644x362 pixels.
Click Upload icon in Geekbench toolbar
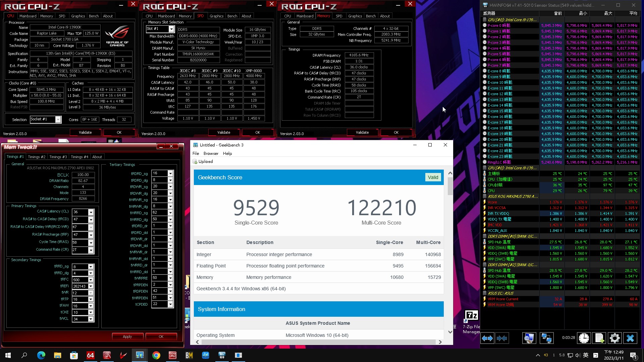point(195,162)
